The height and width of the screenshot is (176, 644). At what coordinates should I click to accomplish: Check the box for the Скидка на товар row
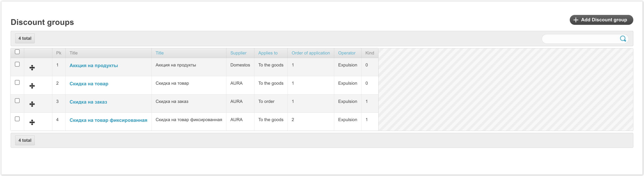[17, 82]
